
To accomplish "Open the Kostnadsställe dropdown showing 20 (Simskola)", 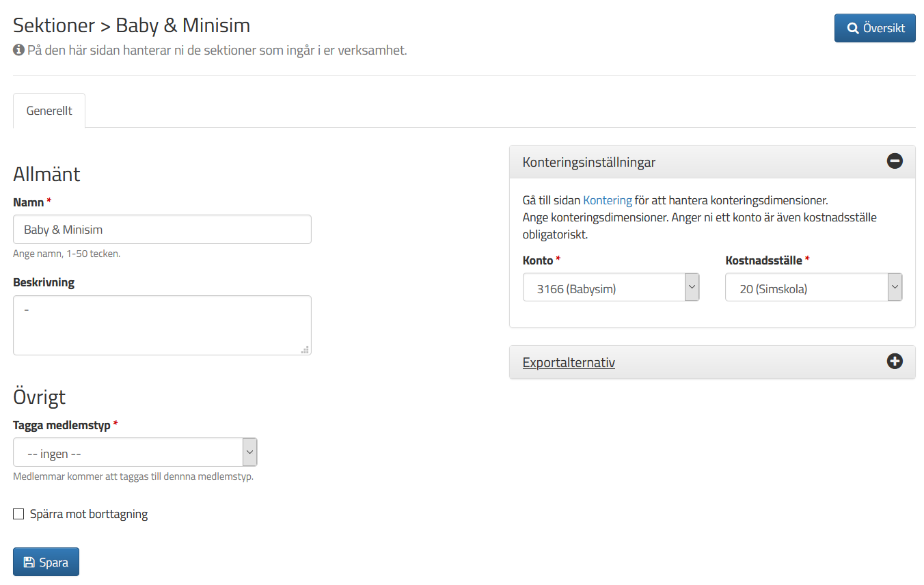I will point(813,288).
